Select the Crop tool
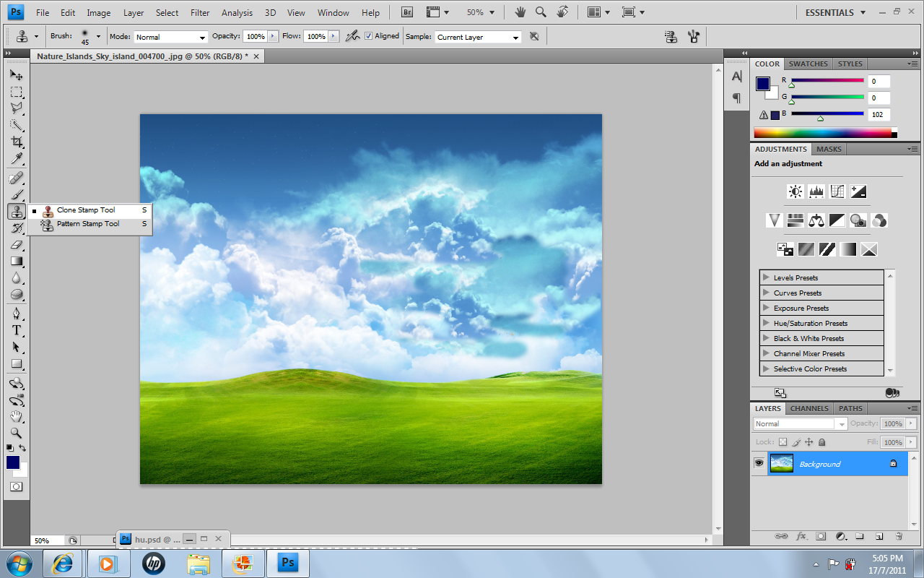The width and height of the screenshot is (924, 578). point(16,142)
